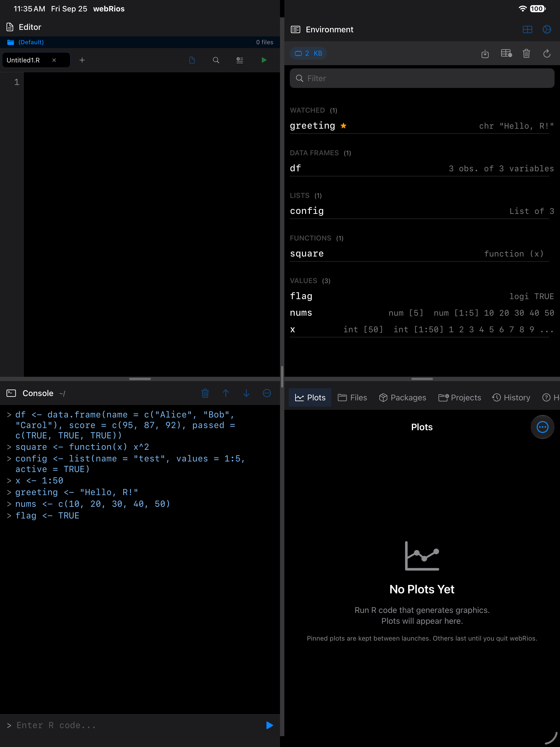Screen dimensions: 560x747
Task: Open the Plots more options circle button
Action: [x=542, y=427]
